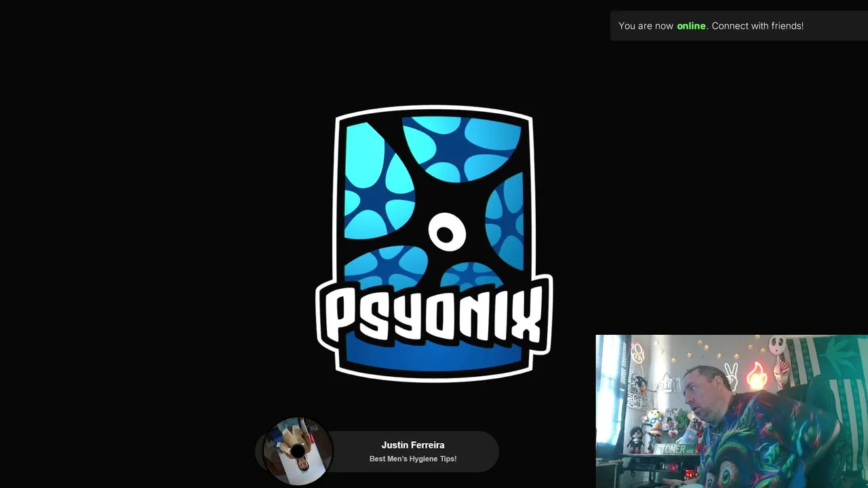Click the green 'online' status word
Viewport: 868px width, 488px height.
pyautogui.click(x=691, y=26)
